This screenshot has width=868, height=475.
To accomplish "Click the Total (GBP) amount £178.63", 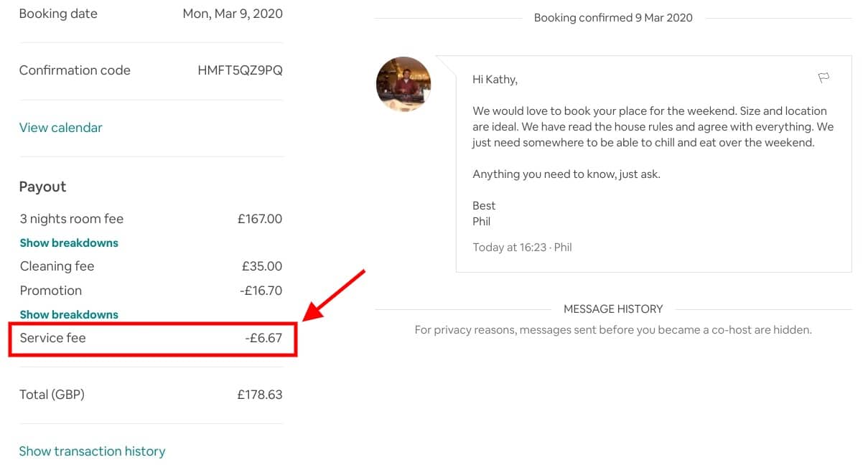I will pyautogui.click(x=260, y=394).
